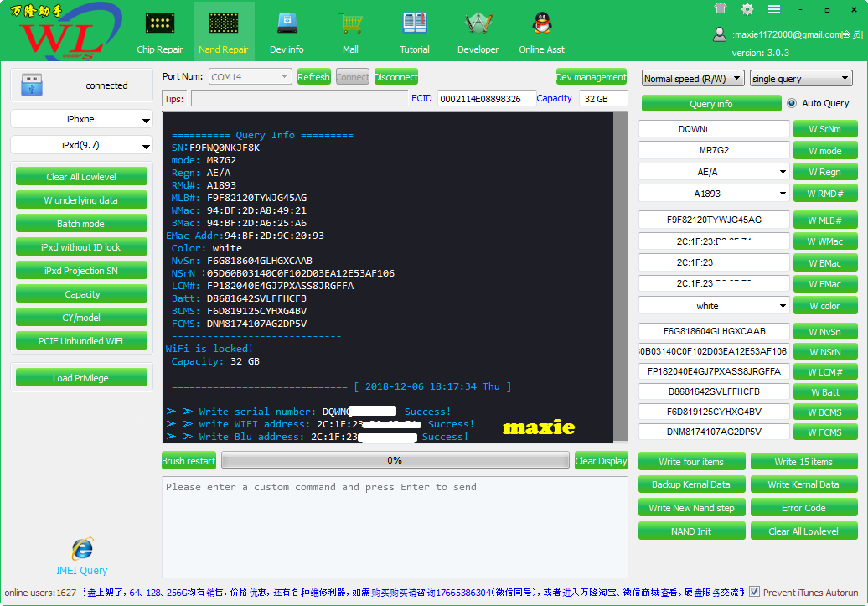Click the 0% progress bar
Viewport: 868px width, 606px height.
395,460
